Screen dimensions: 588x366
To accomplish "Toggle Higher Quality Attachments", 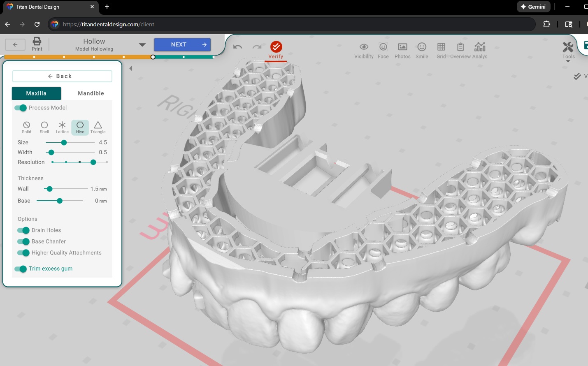I will (x=23, y=252).
